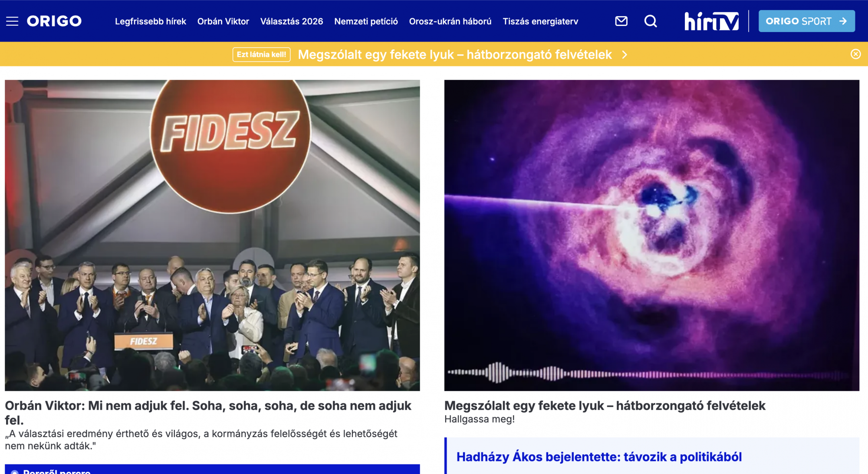Open Legfrissebb hírek menu item
The width and height of the screenshot is (868, 474).
click(x=151, y=21)
